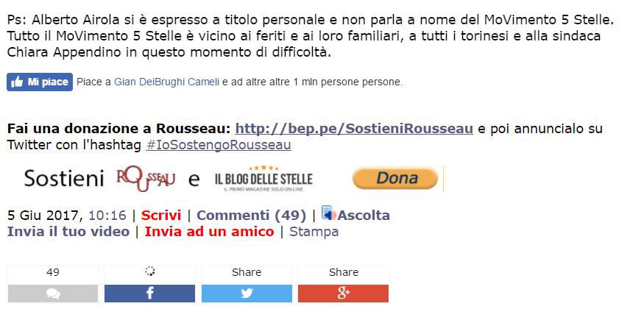Open Gian DeBrughi Cameli profile link
Image resolution: width=644 pixels, height=309 pixels.
pyautogui.click(x=167, y=82)
